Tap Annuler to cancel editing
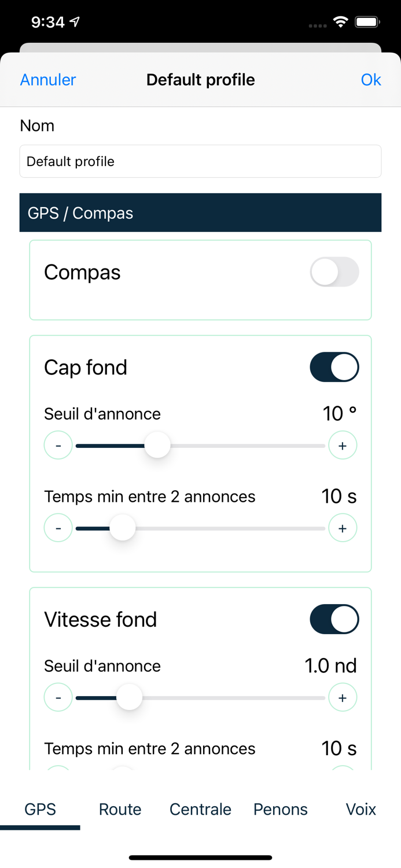This screenshot has width=401, height=868. click(48, 80)
